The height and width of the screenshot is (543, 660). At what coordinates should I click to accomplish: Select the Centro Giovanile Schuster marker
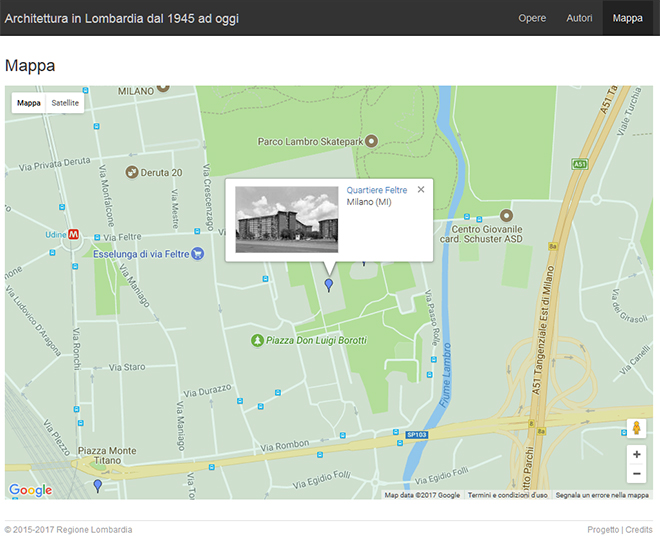[505, 215]
